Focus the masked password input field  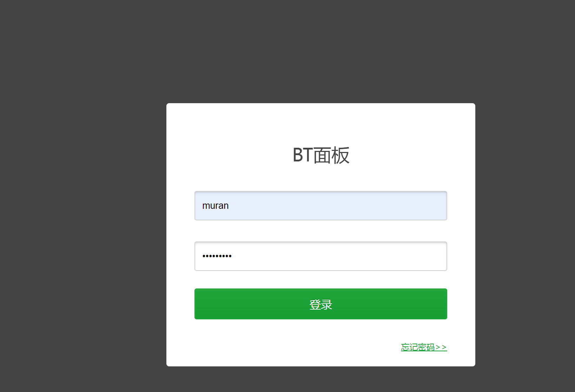pos(320,256)
